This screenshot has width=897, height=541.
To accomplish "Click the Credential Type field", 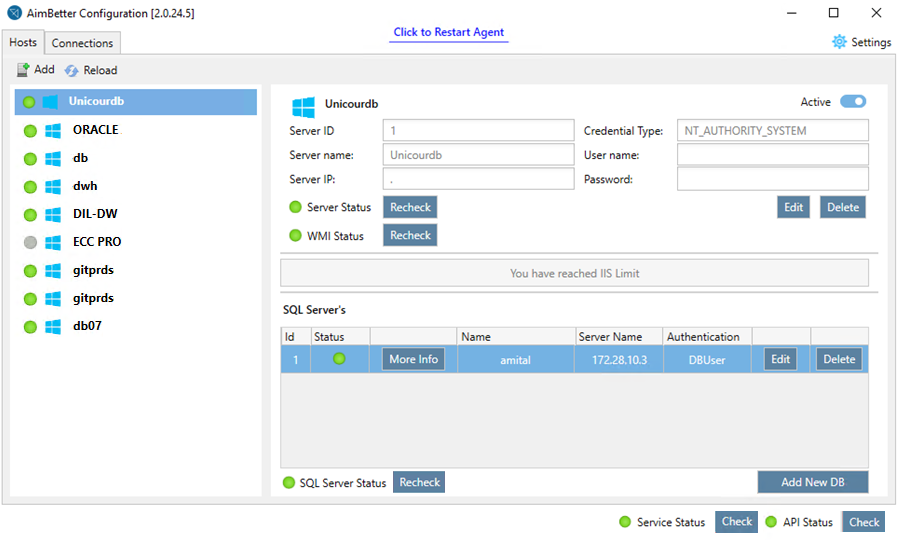I will 773,130.
